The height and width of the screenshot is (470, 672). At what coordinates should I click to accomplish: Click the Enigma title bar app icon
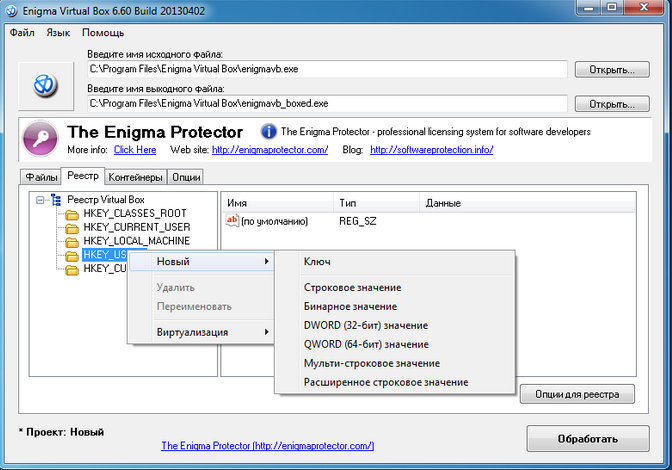coord(11,11)
